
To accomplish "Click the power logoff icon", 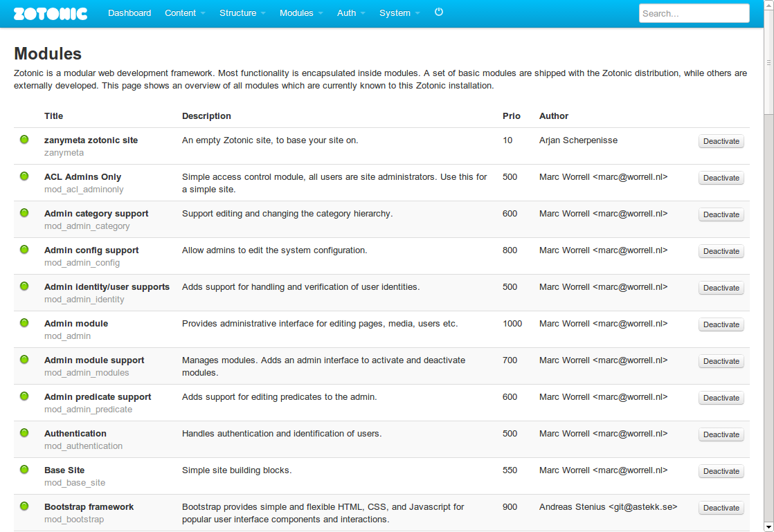I will (x=438, y=12).
